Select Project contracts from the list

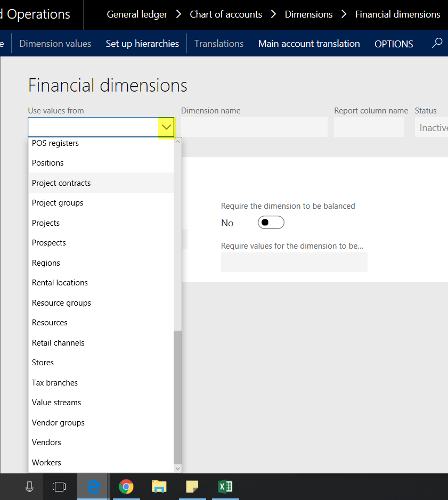61,183
